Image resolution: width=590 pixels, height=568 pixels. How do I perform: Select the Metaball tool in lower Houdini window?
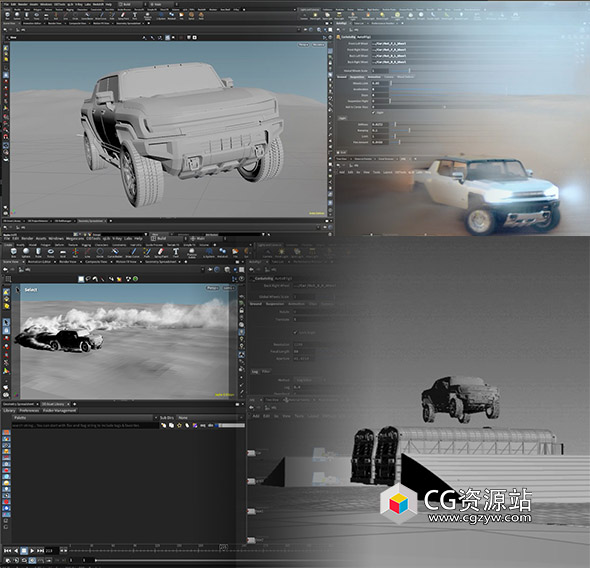click(x=222, y=252)
